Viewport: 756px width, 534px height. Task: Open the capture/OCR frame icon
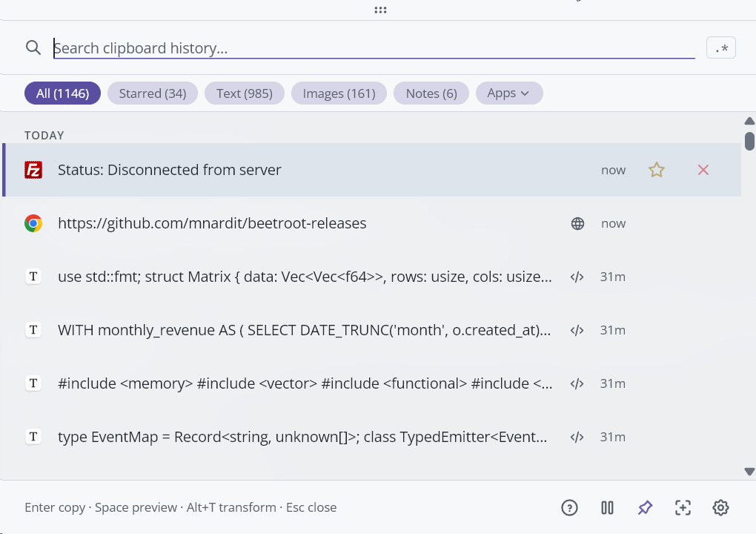(683, 507)
